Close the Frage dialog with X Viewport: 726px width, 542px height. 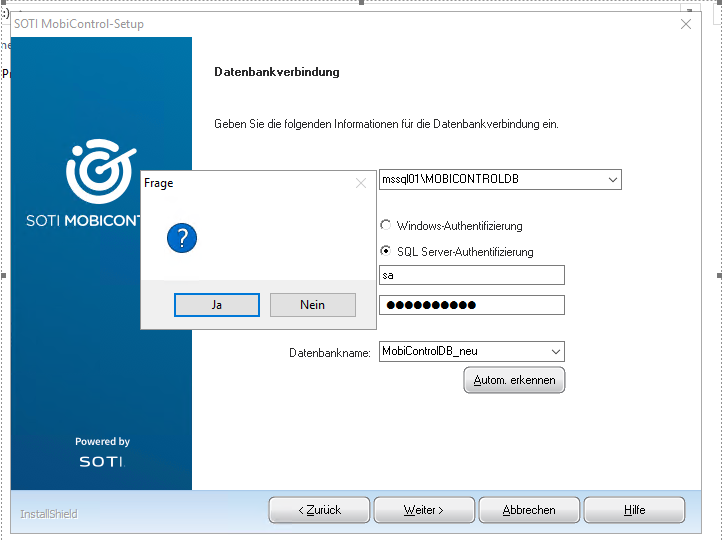(361, 183)
